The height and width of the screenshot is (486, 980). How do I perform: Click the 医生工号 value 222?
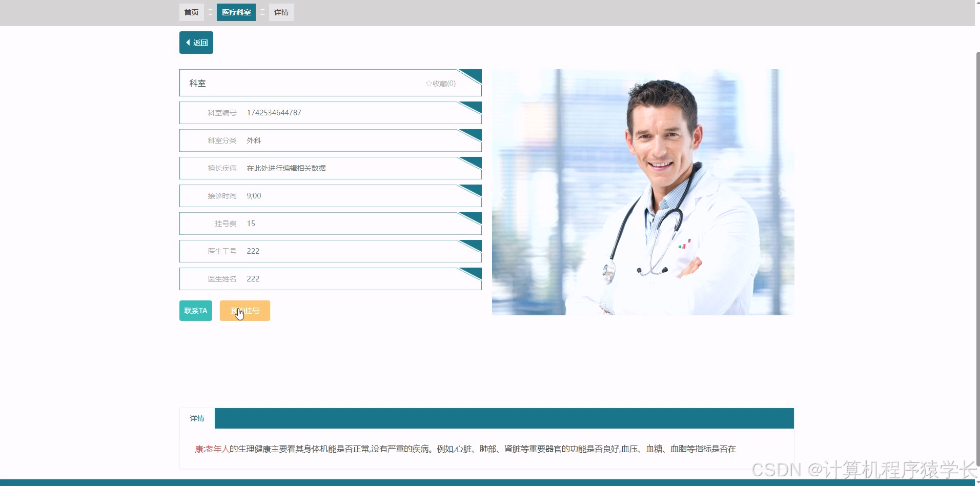(253, 251)
